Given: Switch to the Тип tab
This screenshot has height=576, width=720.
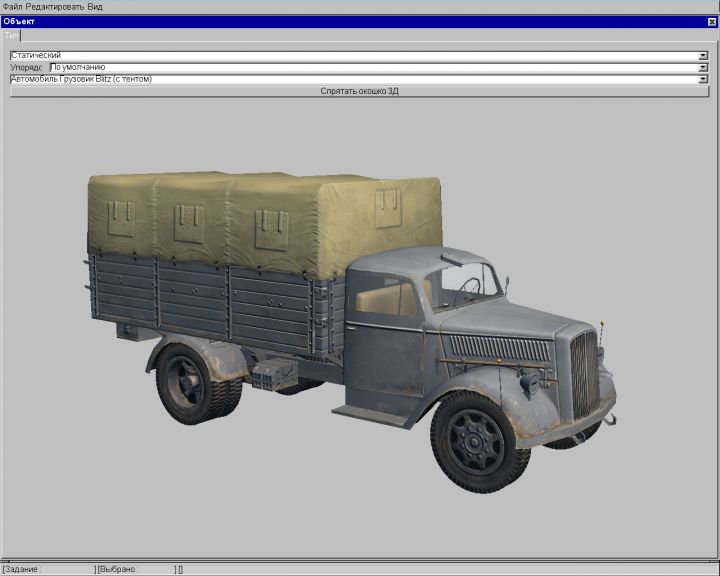Looking at the screenshot, I should click(12, 35).
